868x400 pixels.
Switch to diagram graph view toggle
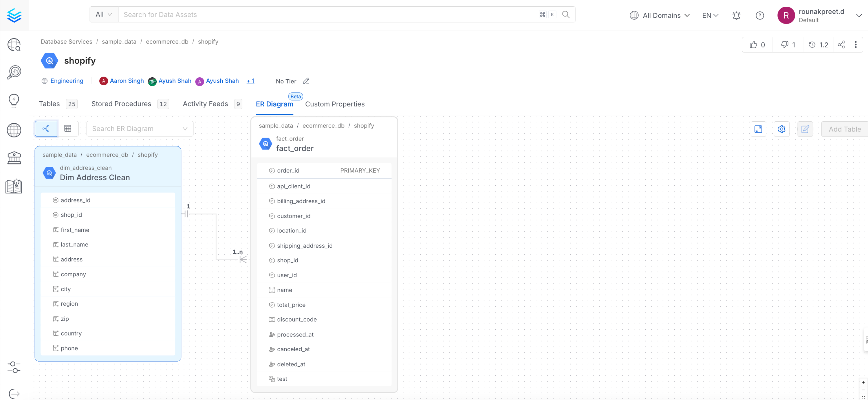(46, 129)
